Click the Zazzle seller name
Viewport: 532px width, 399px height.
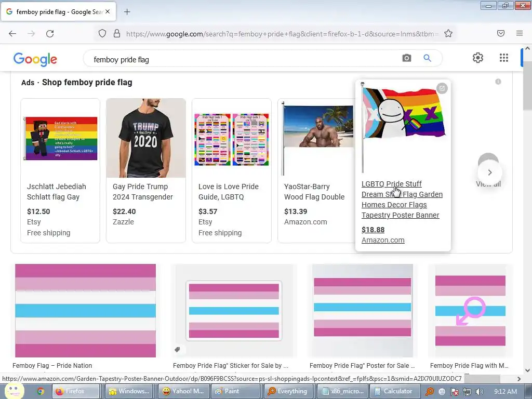point(123,222)
